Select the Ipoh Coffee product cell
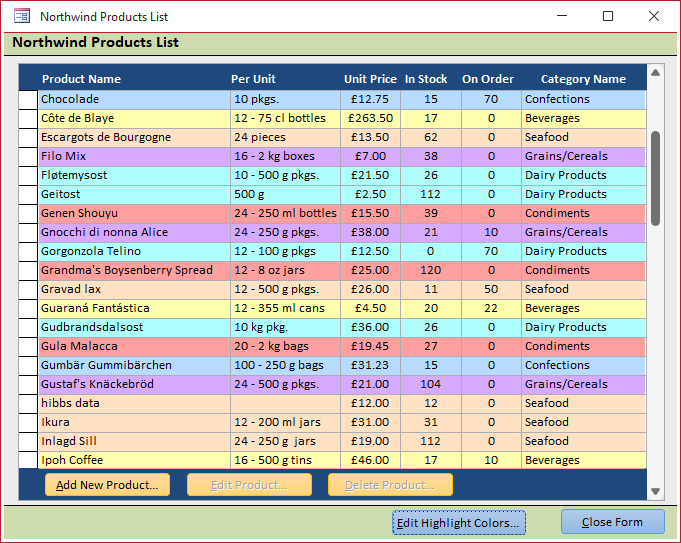681x543 pixels. pyautogui.click(x=134, y=460)
